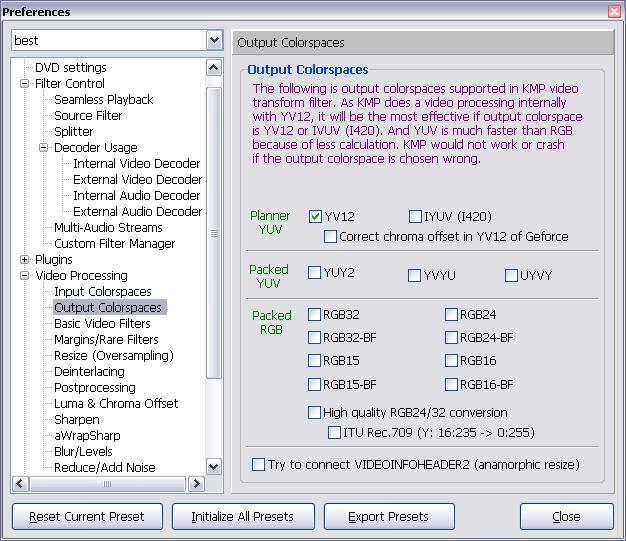Select Input Colorspaces in the tree
This screenshot has width=626, height=541.
(x=102, y=292)
